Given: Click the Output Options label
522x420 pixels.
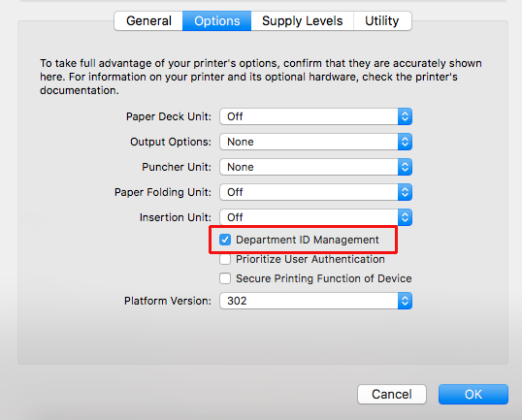Looking at the screenshot, I should pyautogui.click(x=171, y=142).
